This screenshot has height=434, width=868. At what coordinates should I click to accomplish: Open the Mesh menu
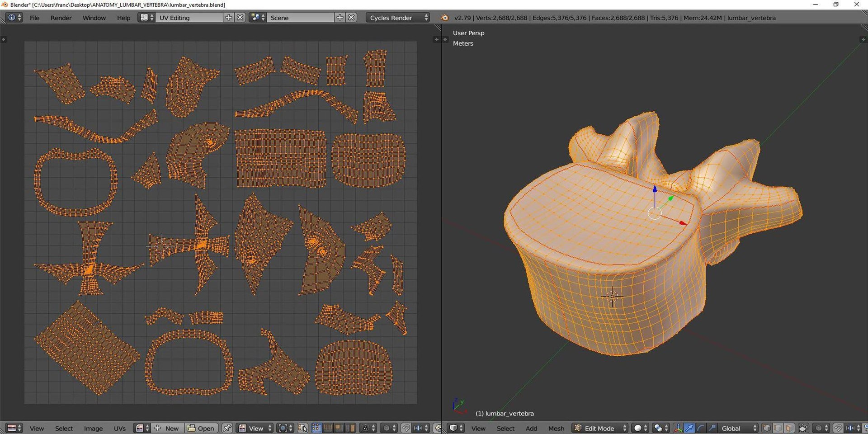tap(556, 428)
